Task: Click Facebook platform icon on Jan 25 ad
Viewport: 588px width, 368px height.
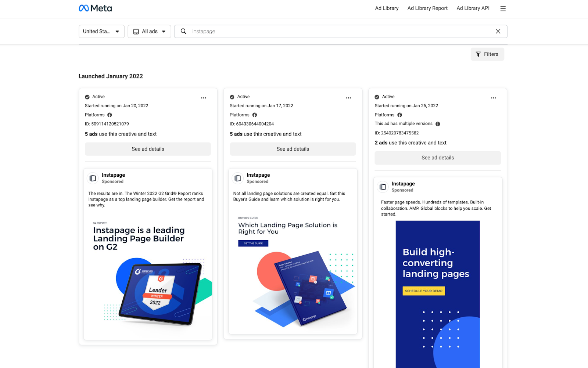Action: 399,115
